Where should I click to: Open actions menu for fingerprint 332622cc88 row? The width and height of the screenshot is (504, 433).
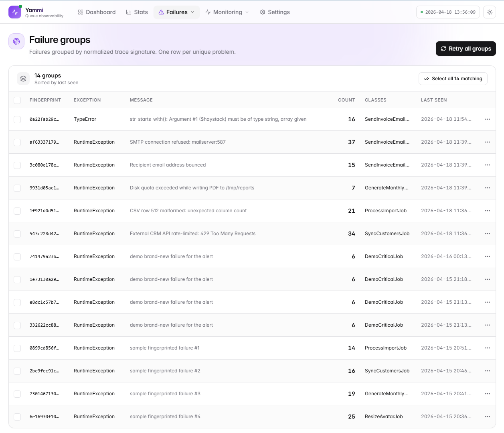click(x=488, y=325)
